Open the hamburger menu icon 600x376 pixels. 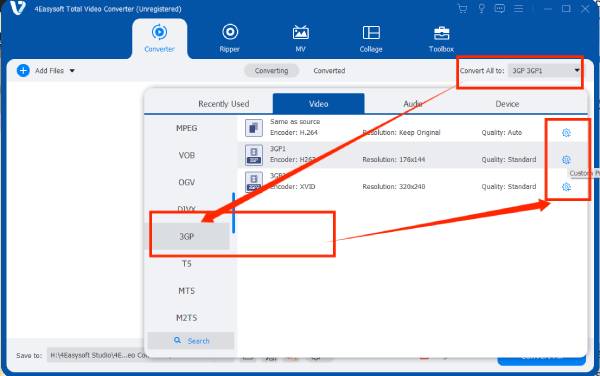coord(518,8)
